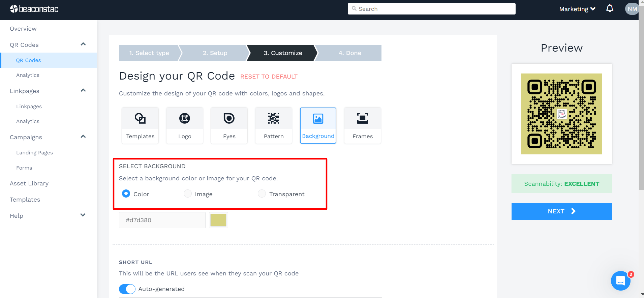This screenshot has width=644, height=298.
Task: Open the background color swatch picker
Action: coord(218,220)
